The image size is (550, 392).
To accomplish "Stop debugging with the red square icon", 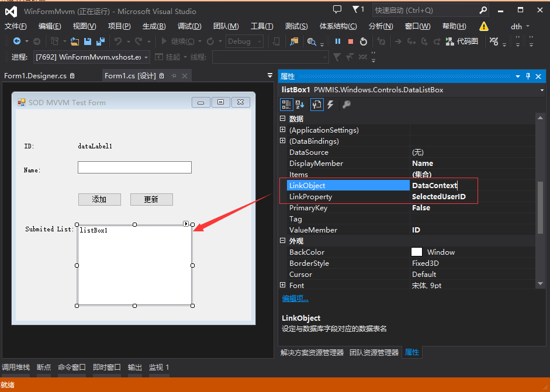I will point(351,41).
